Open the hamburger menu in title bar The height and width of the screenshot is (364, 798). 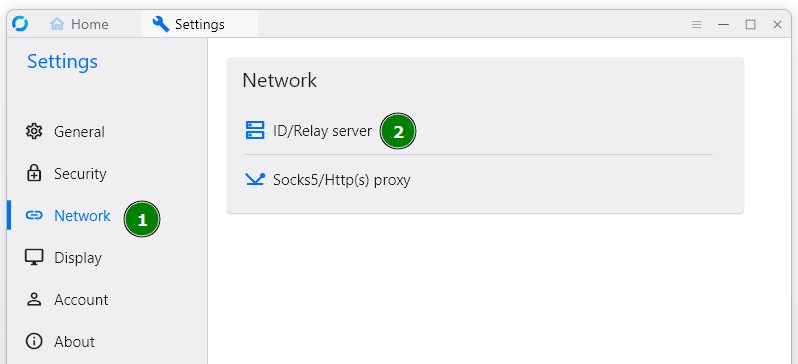click(696, 24)
